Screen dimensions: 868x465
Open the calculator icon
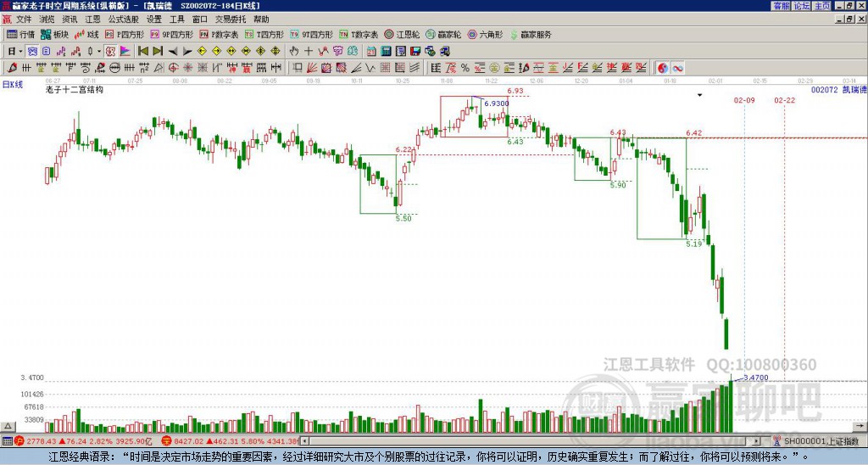click(386, 52)
